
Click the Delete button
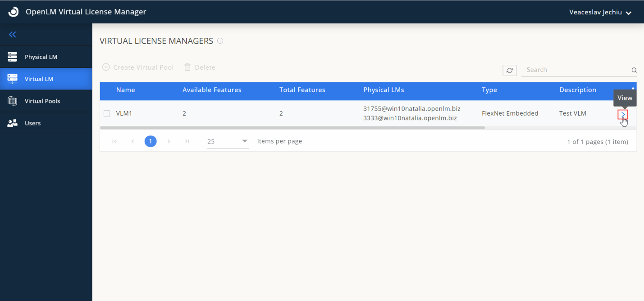tap(200, 67)
